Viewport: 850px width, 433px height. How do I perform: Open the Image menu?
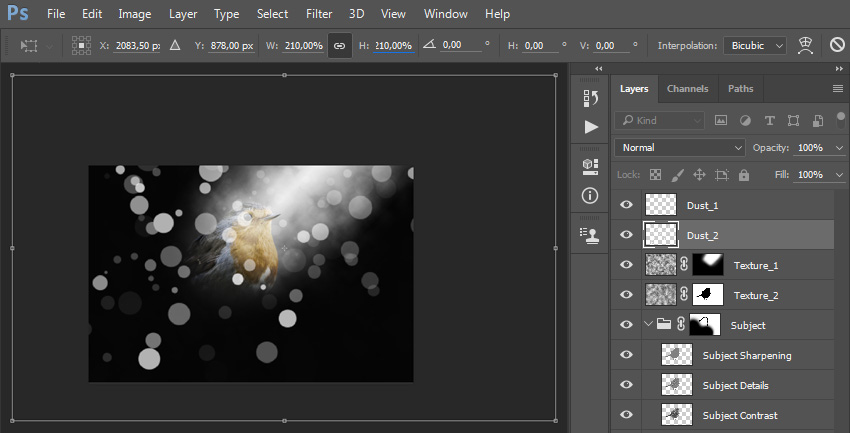135,14
